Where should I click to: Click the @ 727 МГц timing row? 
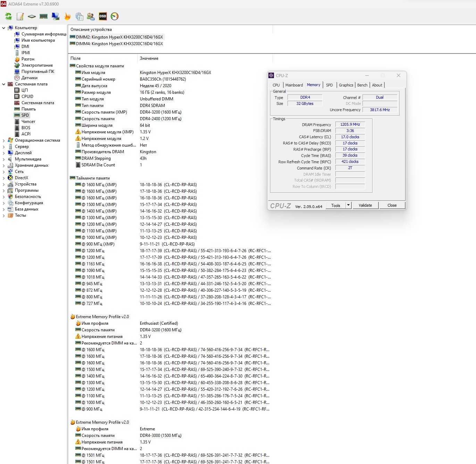pyautogui.click(x=170, y=304)
